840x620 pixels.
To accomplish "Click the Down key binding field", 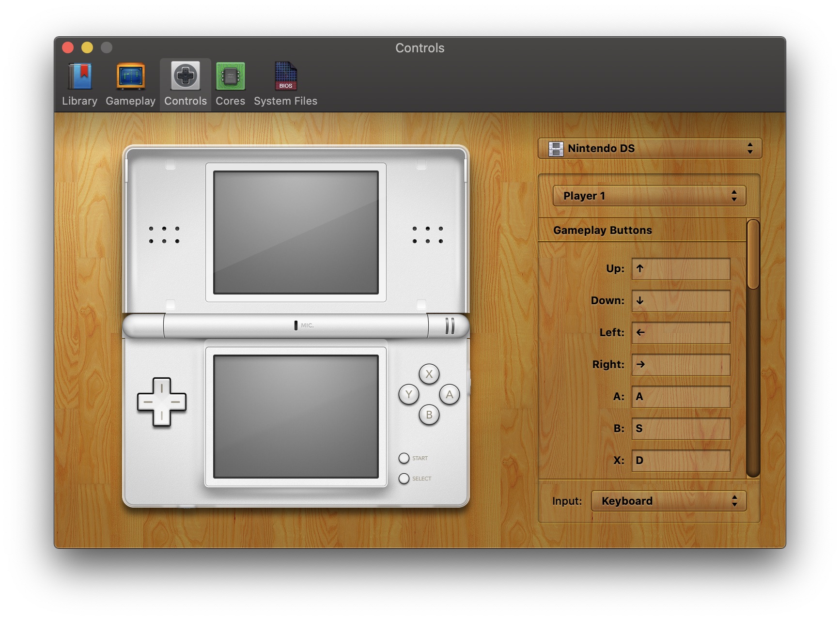I will (681, 300).
